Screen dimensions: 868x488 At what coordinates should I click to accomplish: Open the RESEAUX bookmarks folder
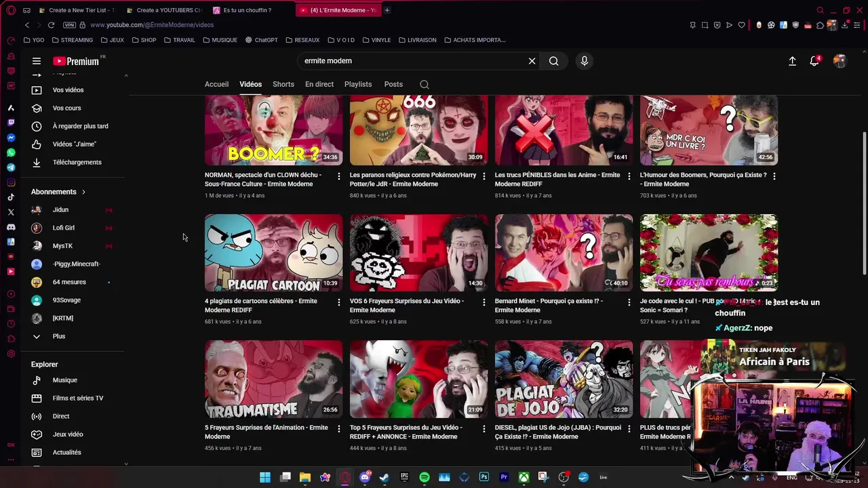tap(302, 40)
